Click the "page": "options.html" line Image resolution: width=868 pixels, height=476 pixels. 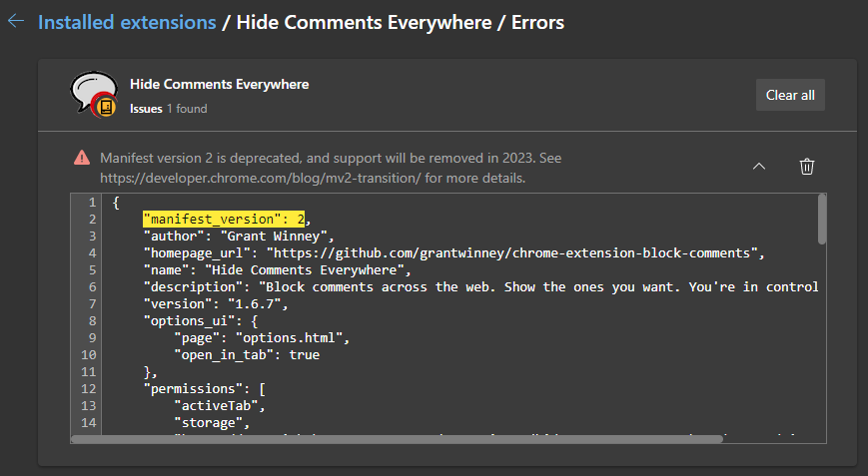click(x=262, y=337)
